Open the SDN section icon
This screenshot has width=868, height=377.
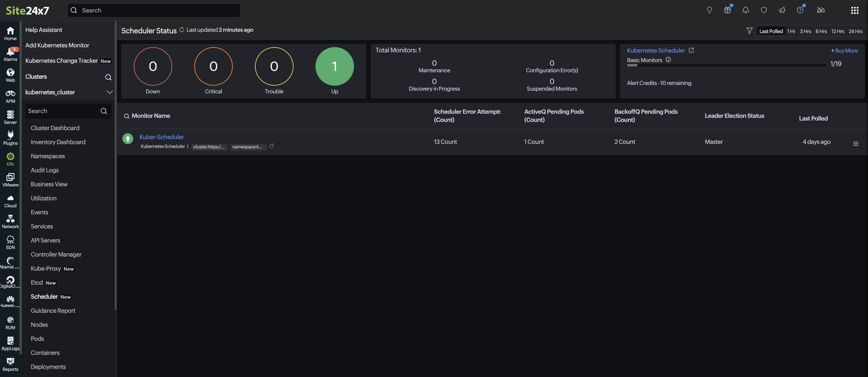click(10, 243)
